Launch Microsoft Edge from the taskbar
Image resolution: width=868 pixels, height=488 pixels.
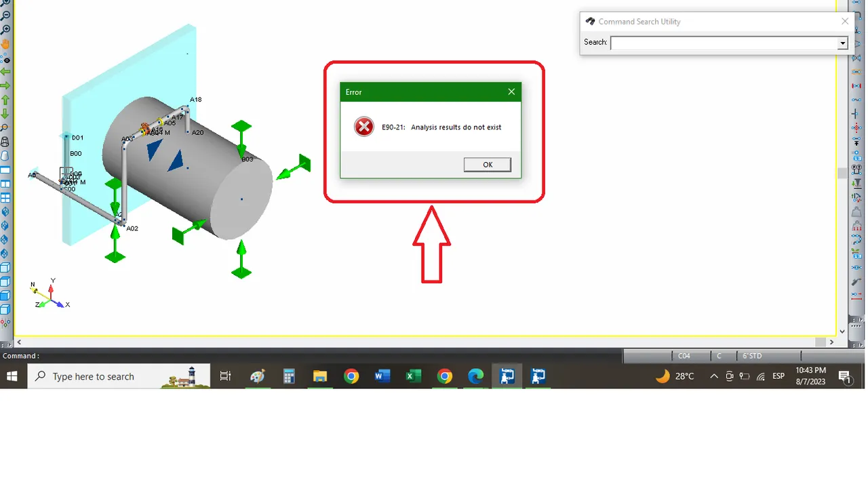coord(476,376)
